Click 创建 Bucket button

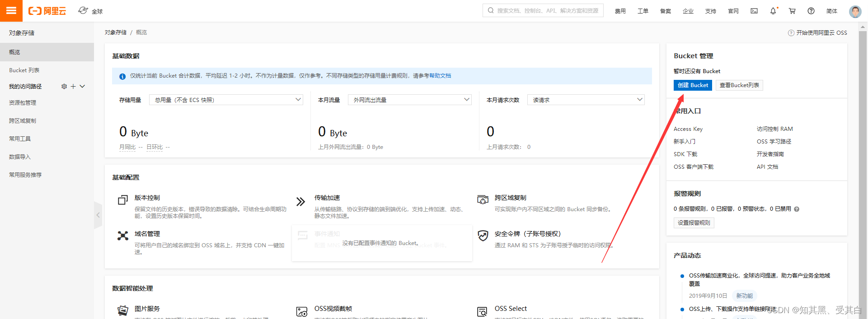tap(693, 85)
